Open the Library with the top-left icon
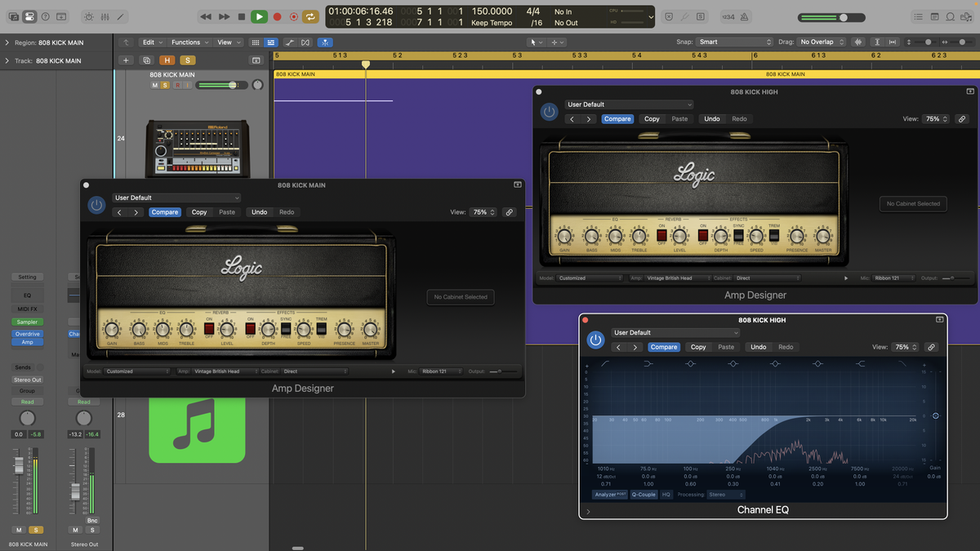 click(x=14, y=16)
